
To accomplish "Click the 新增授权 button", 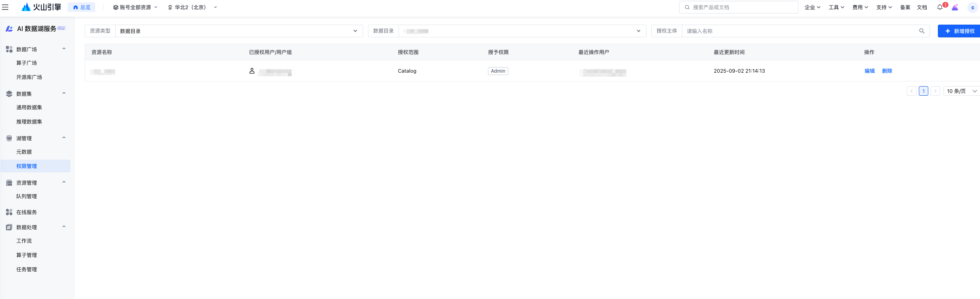I will [x=959, y=31].
